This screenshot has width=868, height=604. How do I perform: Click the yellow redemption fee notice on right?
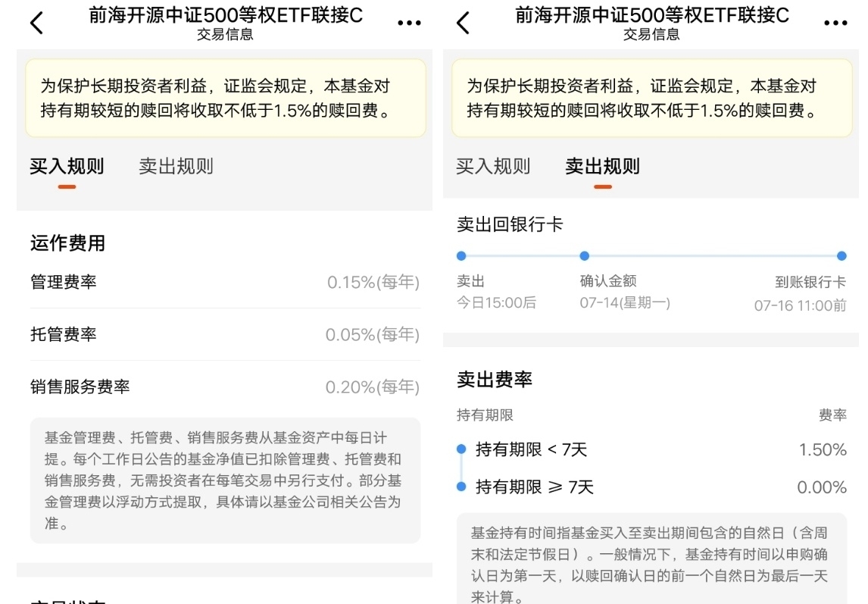click(651, 98)
